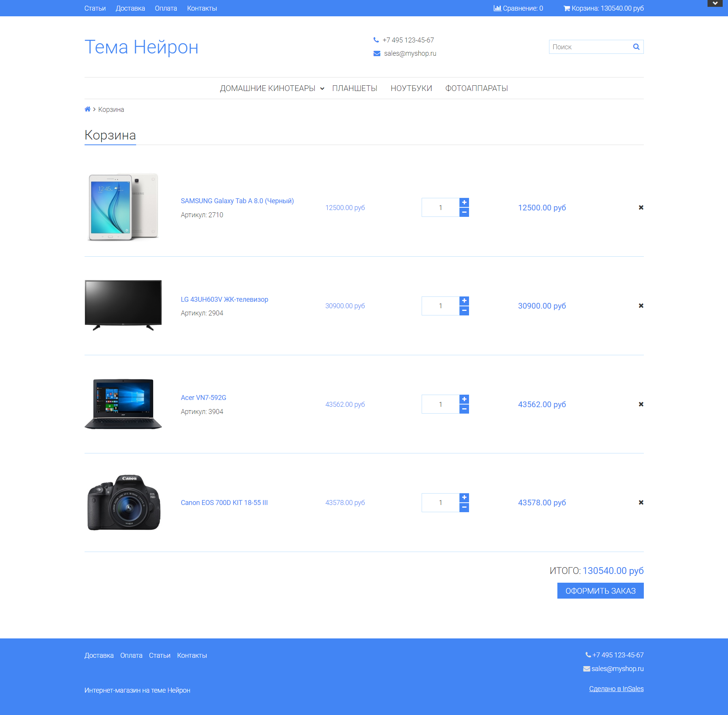Open the comparison link in the top bar

(x=518, y=8)
